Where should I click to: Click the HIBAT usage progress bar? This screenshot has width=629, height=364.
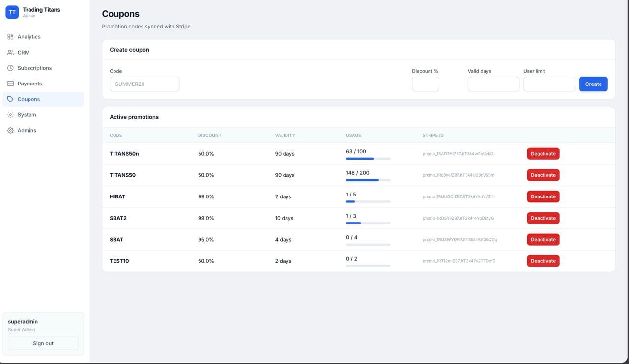point(368,201)
